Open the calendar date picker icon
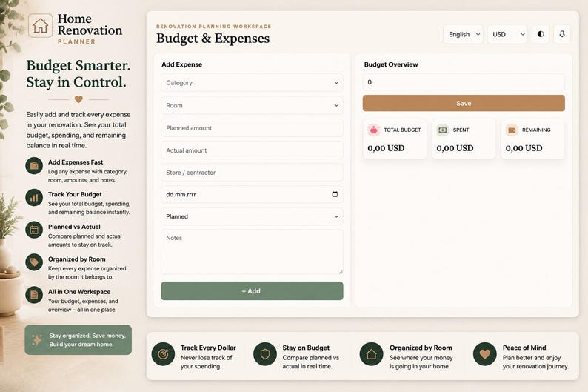The image size is (588, 392). (x=335, y=194)
